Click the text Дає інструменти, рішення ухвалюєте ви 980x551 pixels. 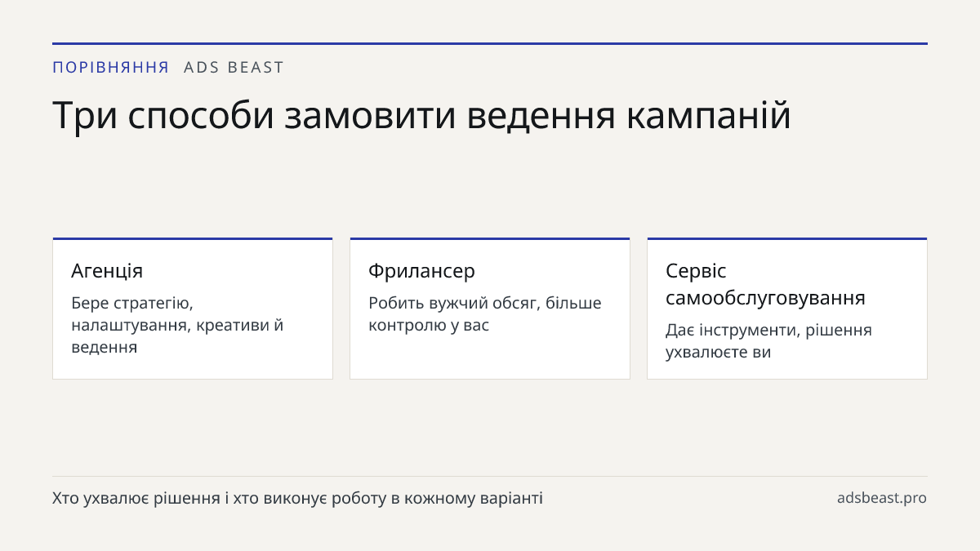[768, 341]
